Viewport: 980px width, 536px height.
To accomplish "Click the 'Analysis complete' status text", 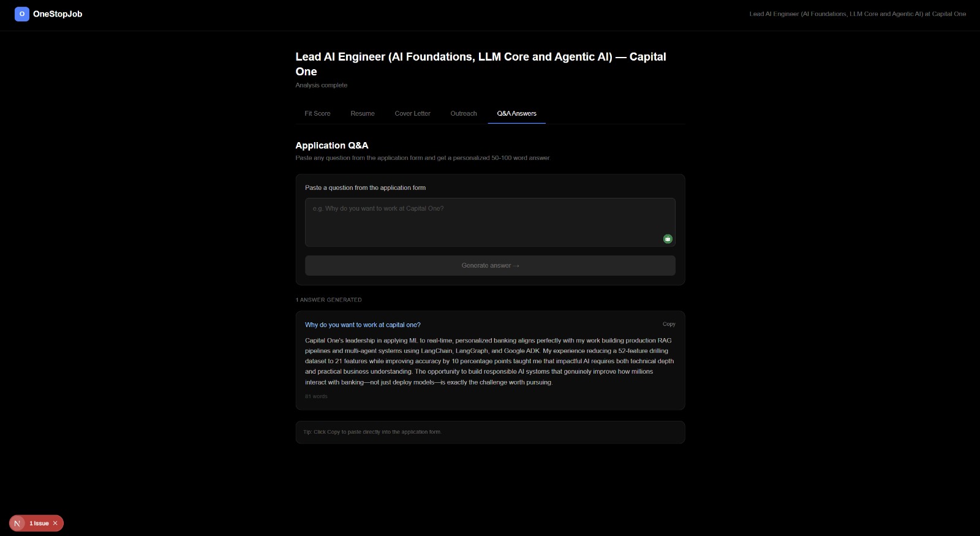I will (322, 85).
